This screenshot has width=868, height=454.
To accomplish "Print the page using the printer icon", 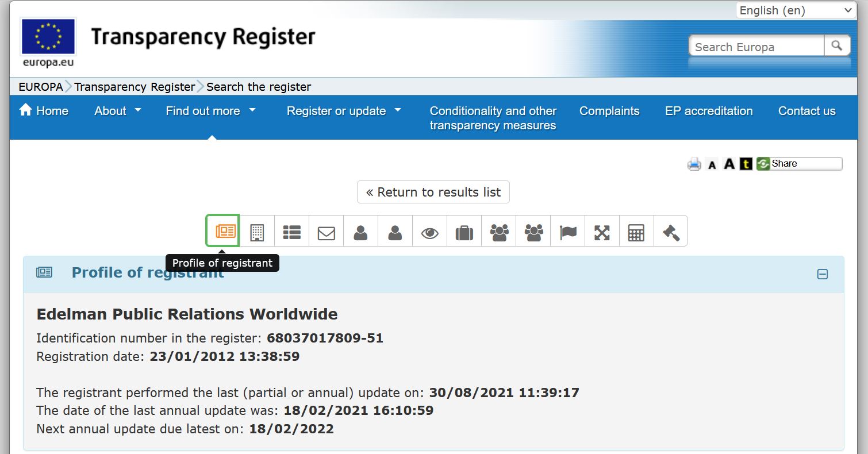I will [x=694, y=164].
